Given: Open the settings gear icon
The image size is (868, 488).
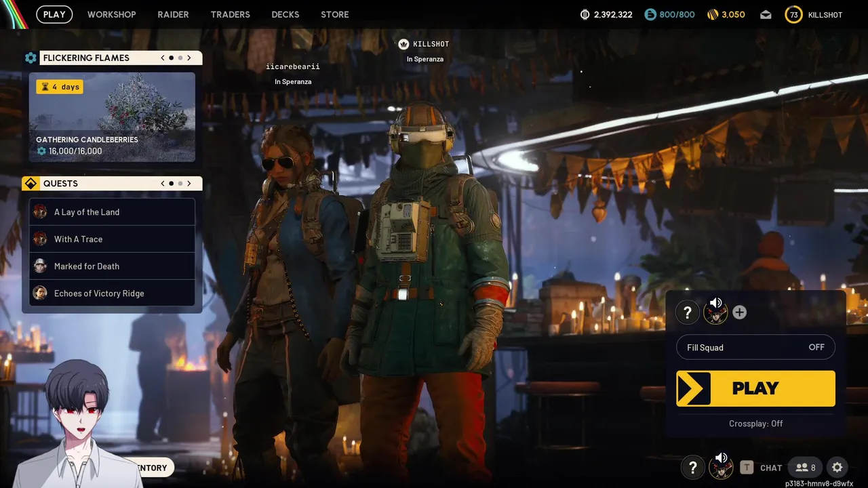Looking at the screenshot, I should tap(837, 468).
